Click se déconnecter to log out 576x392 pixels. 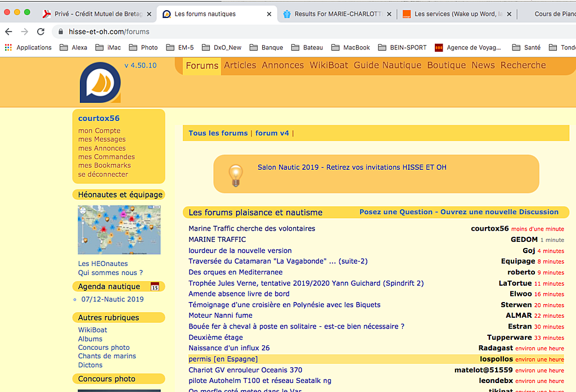point(103,174)
